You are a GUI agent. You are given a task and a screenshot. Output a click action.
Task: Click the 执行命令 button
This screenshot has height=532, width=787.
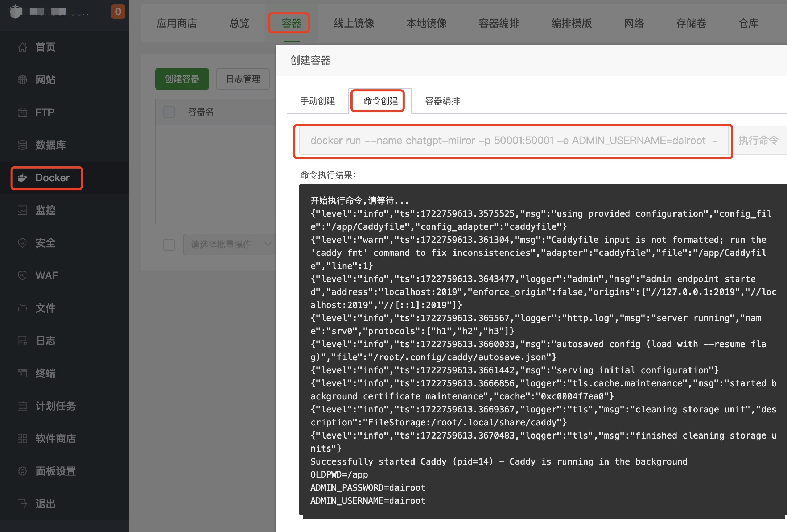click(x=759, y=140)
